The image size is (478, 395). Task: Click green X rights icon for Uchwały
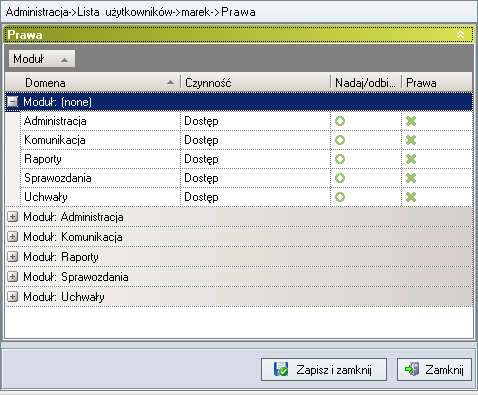point(411,197)
